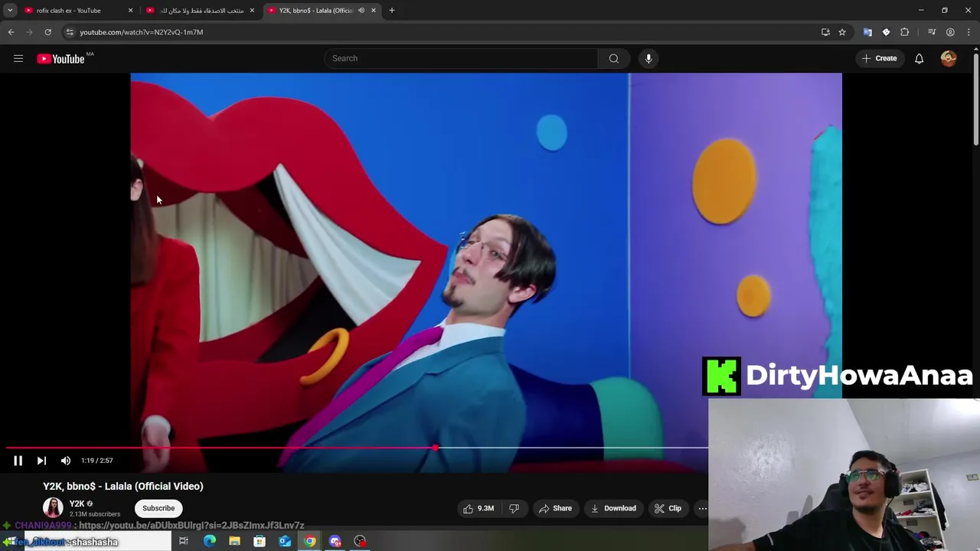The image size is (980, 551).
Task: Pause the video playback
Action: 18,461
